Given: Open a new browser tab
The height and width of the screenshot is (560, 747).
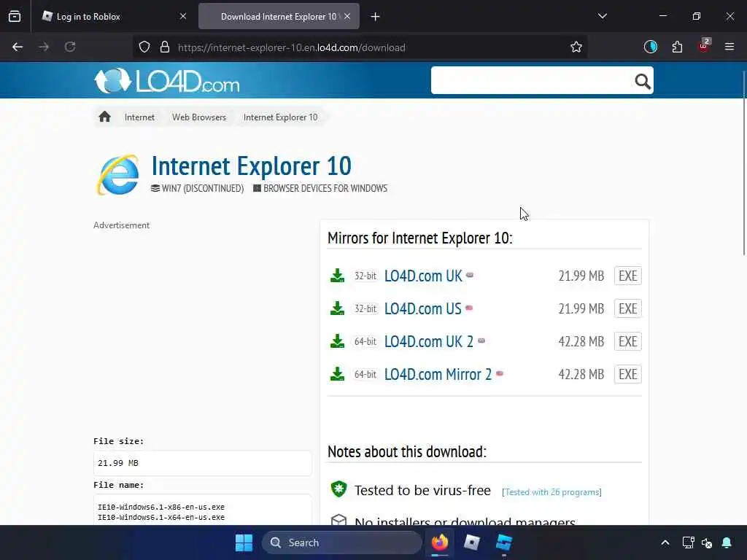Looking at the screenshot, I should click(376, 17).
